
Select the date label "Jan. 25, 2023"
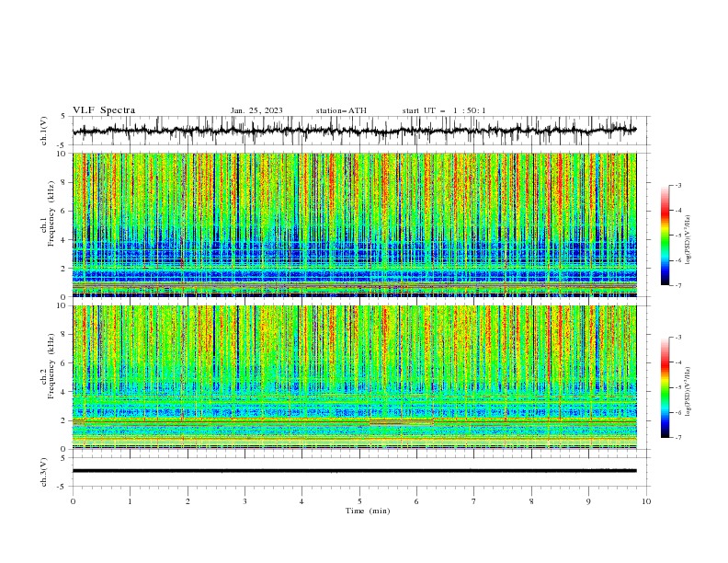(x=256, y=110)
